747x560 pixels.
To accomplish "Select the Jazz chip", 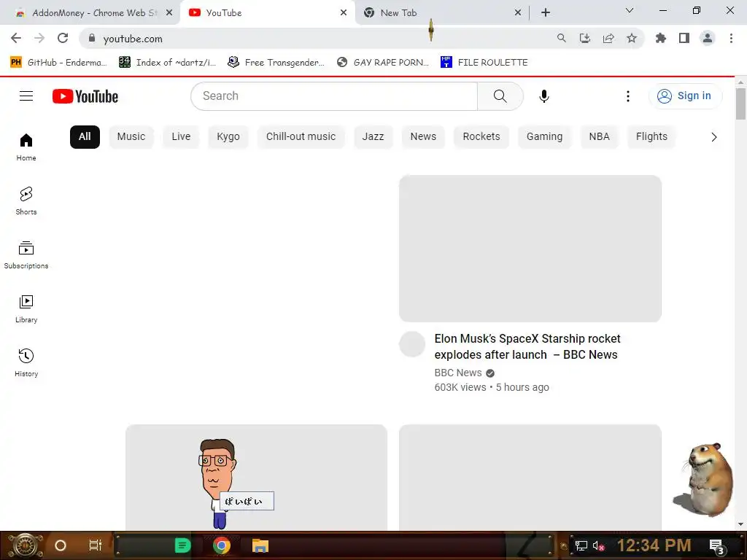I will point(373,136).
